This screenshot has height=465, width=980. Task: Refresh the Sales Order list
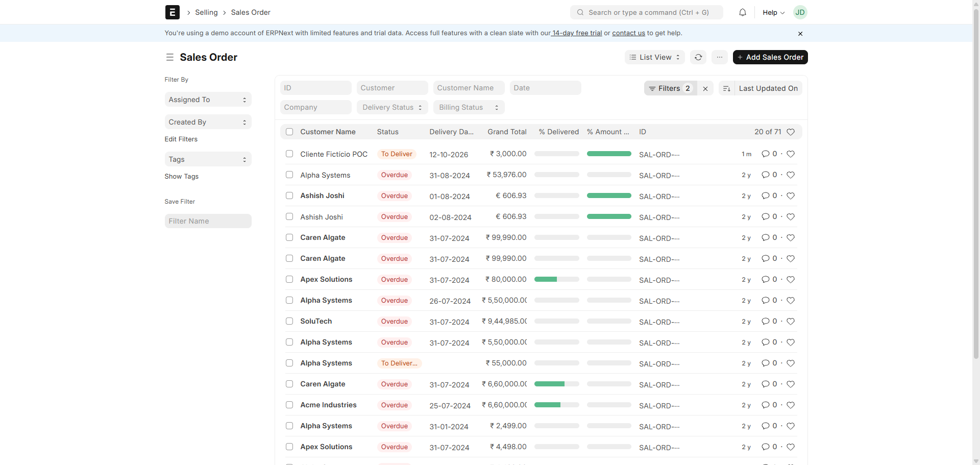(698, 57)
